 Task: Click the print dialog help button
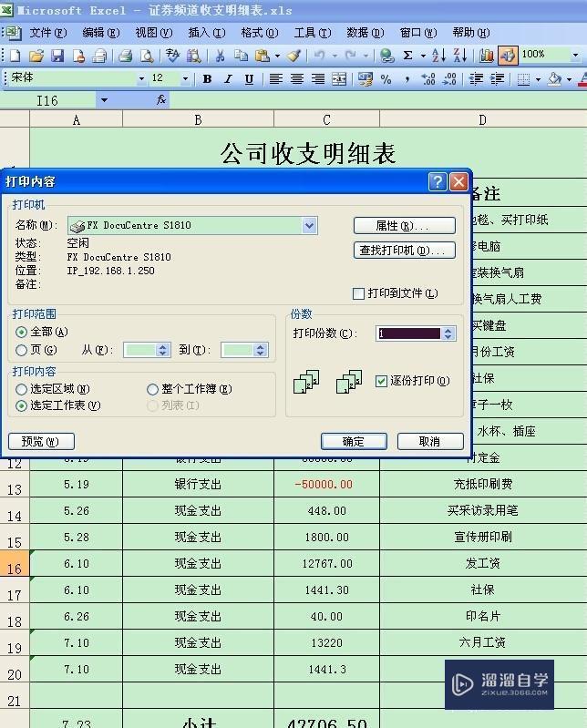click(x=438, y=181)
